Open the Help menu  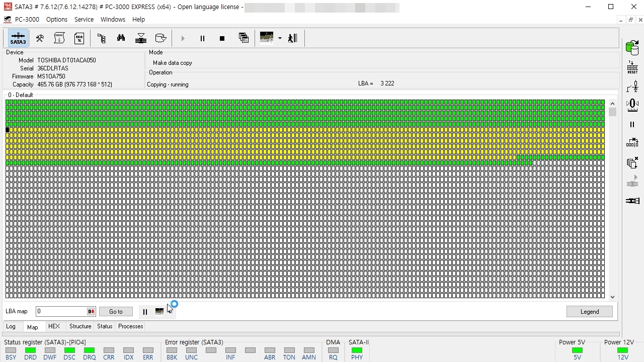coord(138,19)
